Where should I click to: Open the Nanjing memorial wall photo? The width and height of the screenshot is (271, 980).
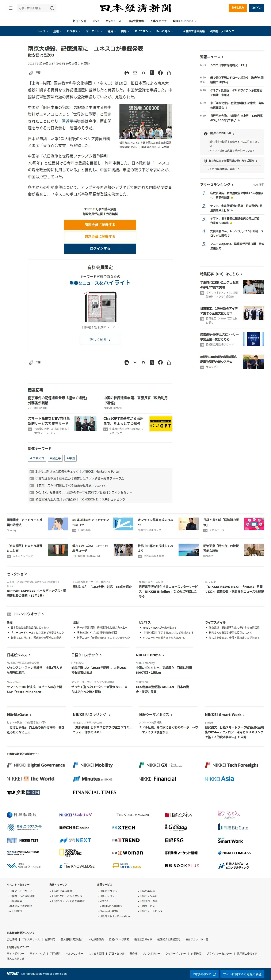pos(146,122)
